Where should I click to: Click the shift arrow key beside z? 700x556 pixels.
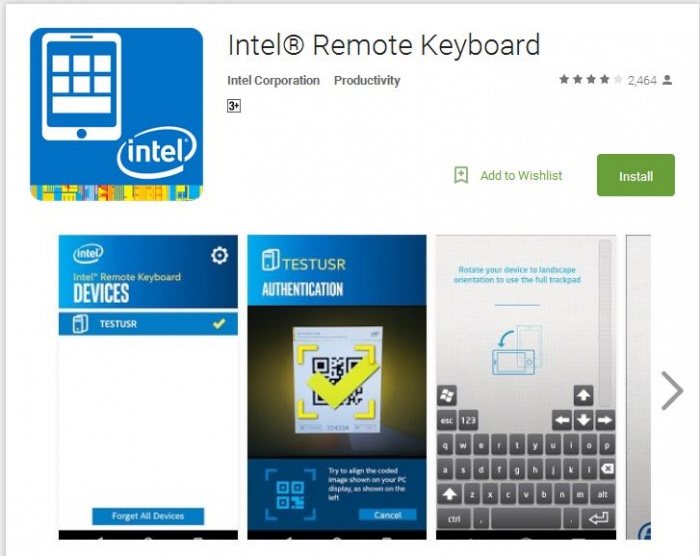coord(449,494)
